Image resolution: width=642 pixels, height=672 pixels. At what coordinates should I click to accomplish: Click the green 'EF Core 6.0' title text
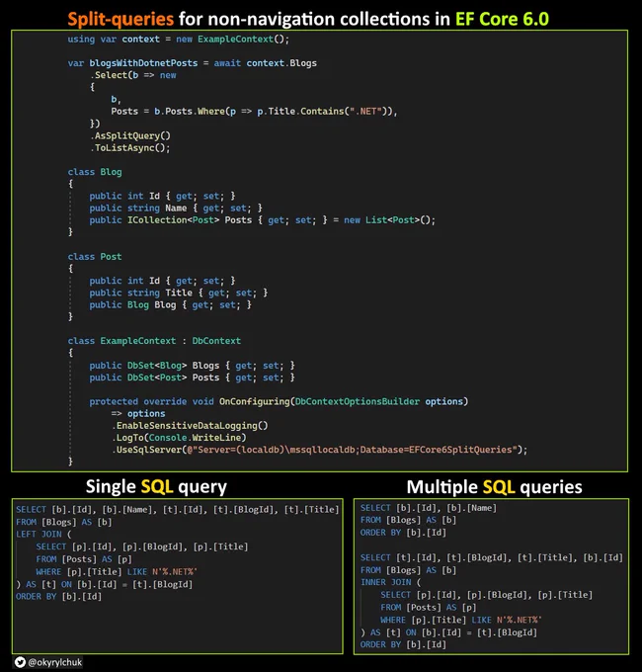coord(502,19)
